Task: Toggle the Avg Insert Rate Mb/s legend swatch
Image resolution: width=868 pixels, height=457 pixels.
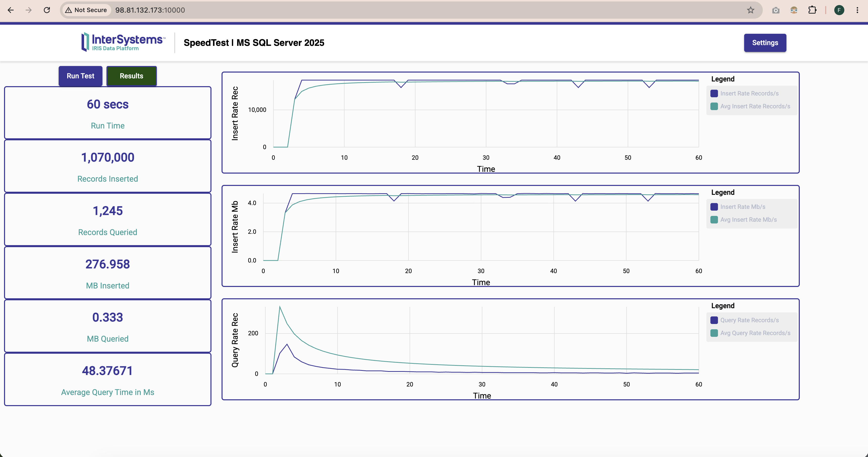Action: coord(714,220)
